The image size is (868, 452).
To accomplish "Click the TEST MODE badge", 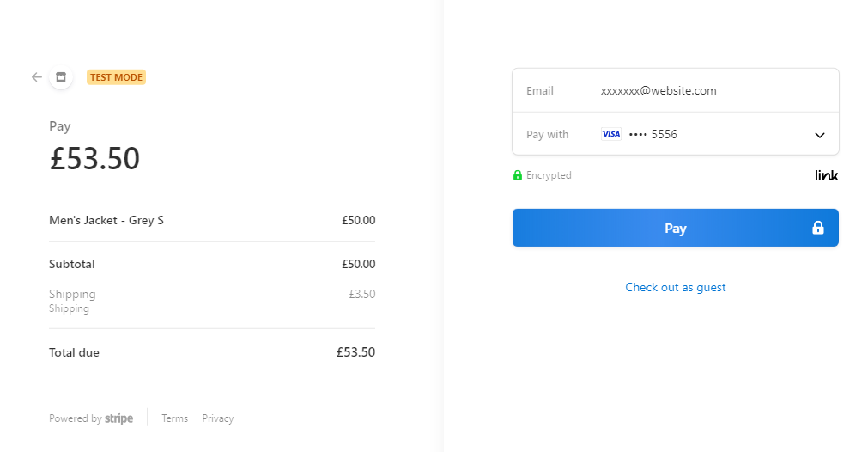I will pyautogui.click(x=116, y=77).
